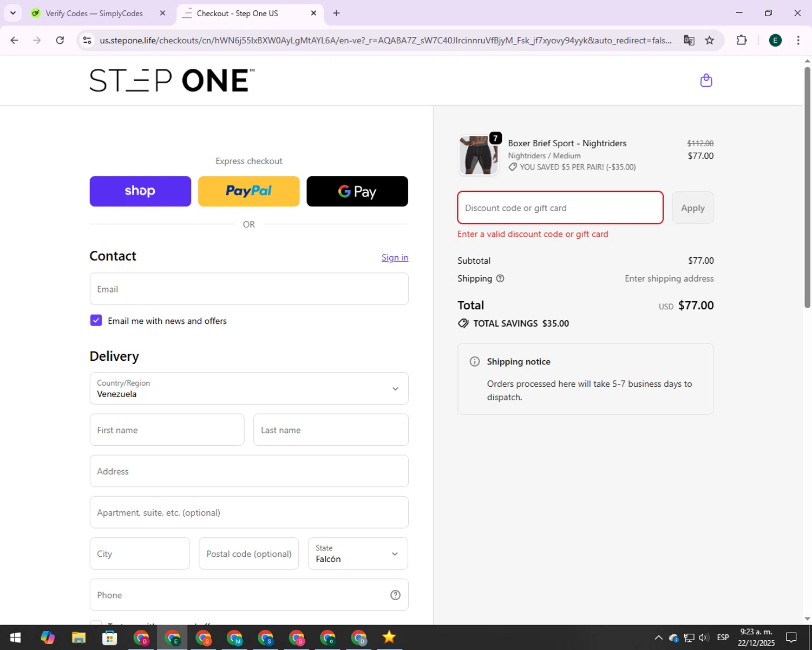Open Chrome's three-dot menu
This screenshot has width=812, height=650.
pyautogui.click(x=798, y=40)
